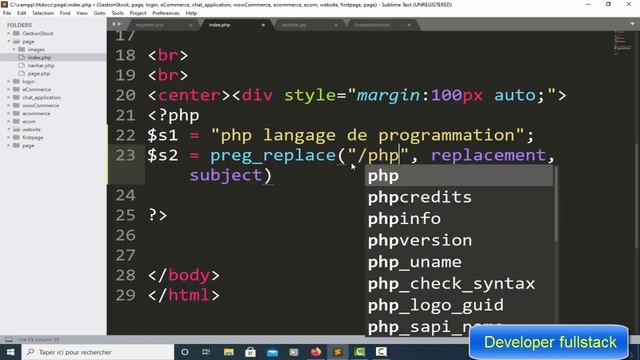Open the Find menu
This screenshot has width=640, height=360.
pos(65,13)
